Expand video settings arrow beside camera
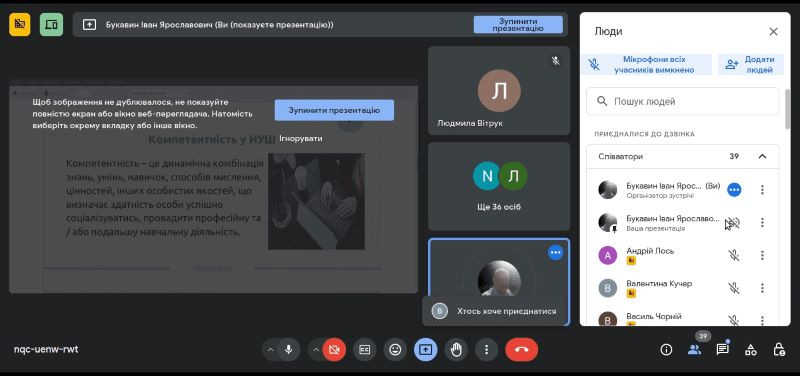800x376 pixels. tap(316, 349)
